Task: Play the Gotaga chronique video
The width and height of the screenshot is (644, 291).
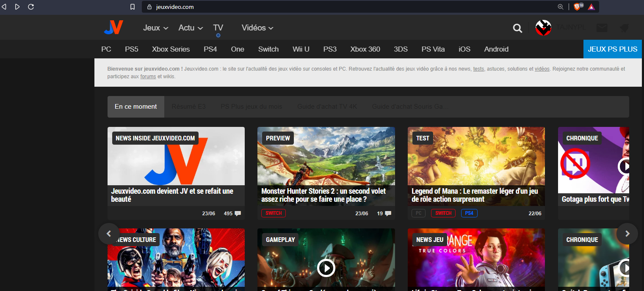Action: pos(624,166)
